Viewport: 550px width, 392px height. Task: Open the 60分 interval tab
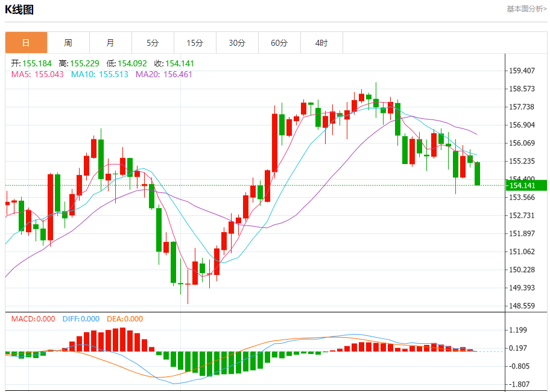click(x=279, y=43)
